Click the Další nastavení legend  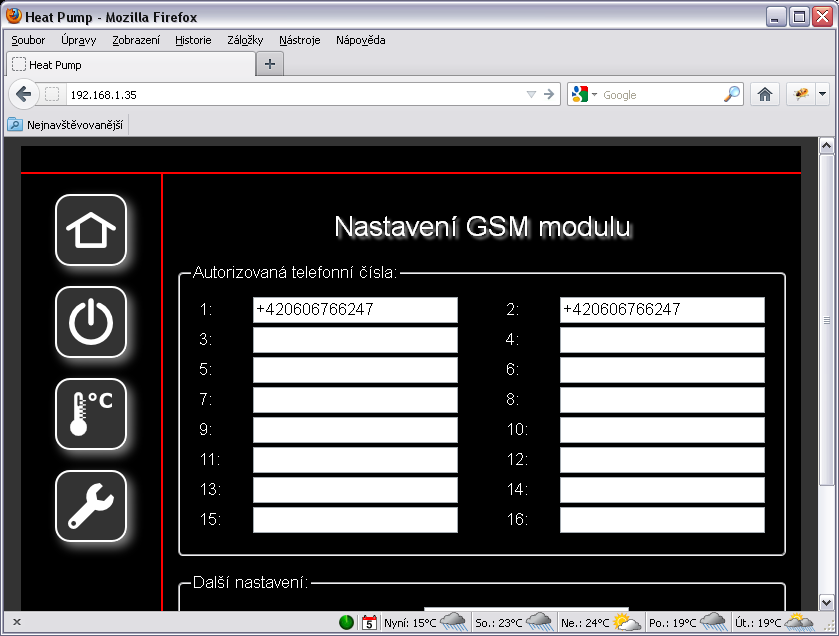coord(250,583)
